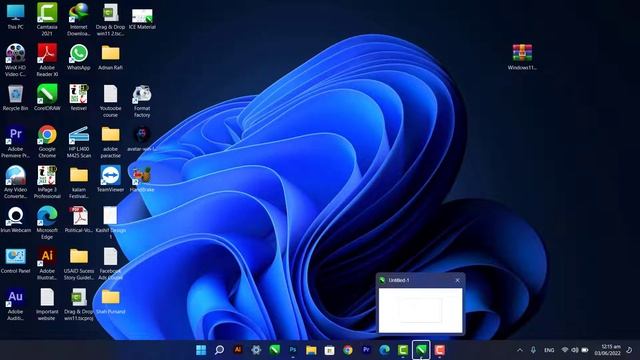
Task: Open This PC desktop icon
Action: coord(16,16)
